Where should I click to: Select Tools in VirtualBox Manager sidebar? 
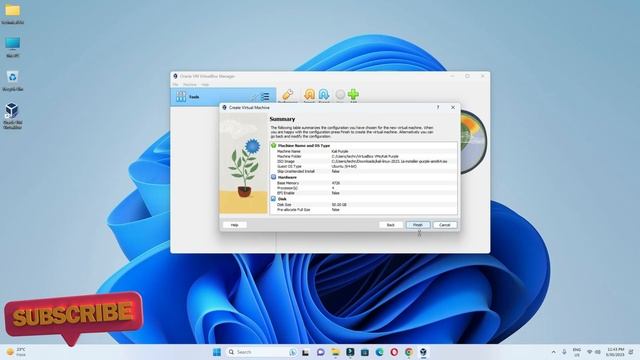223,97
